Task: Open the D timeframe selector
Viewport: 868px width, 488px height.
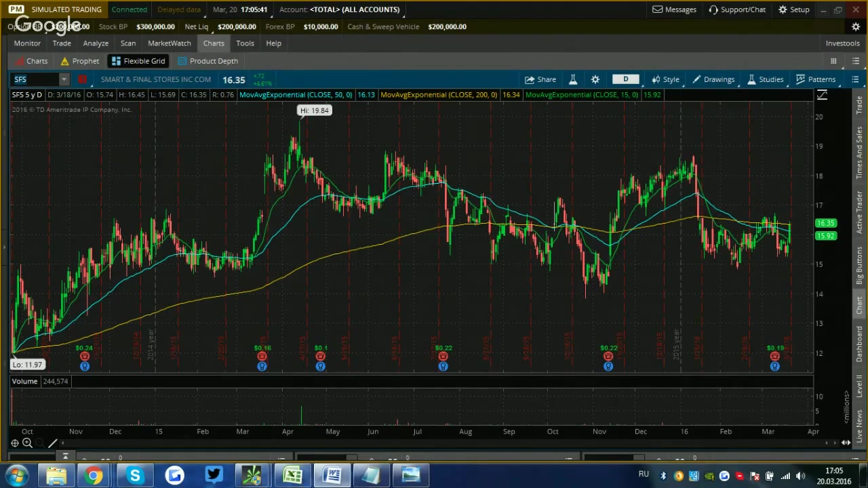Action: [x=625, y=79]
